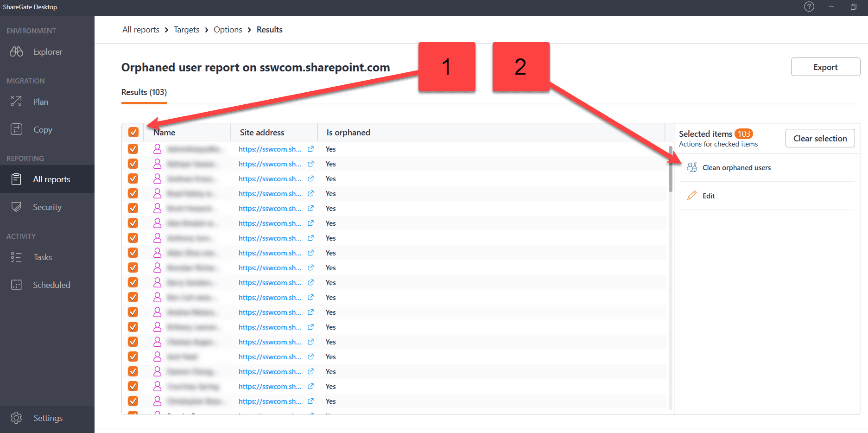Click the Scheduled calendar icon
This screenshot has width=868, height=433.
(17, 285)
